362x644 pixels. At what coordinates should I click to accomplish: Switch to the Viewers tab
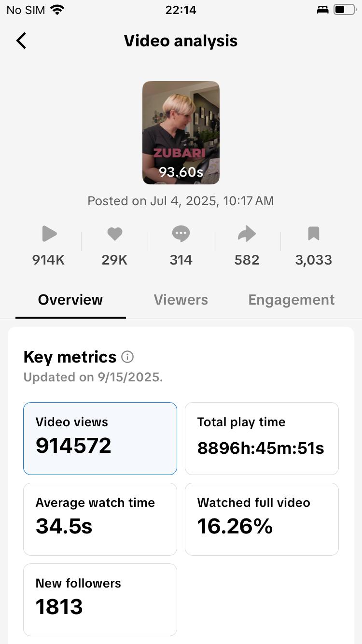[181, 300]
